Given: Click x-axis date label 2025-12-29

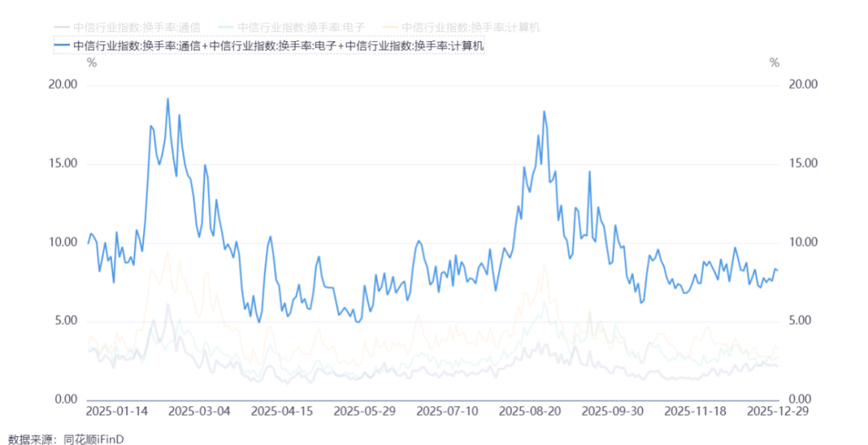Looking at the screenshot, I should pos(776,411).
